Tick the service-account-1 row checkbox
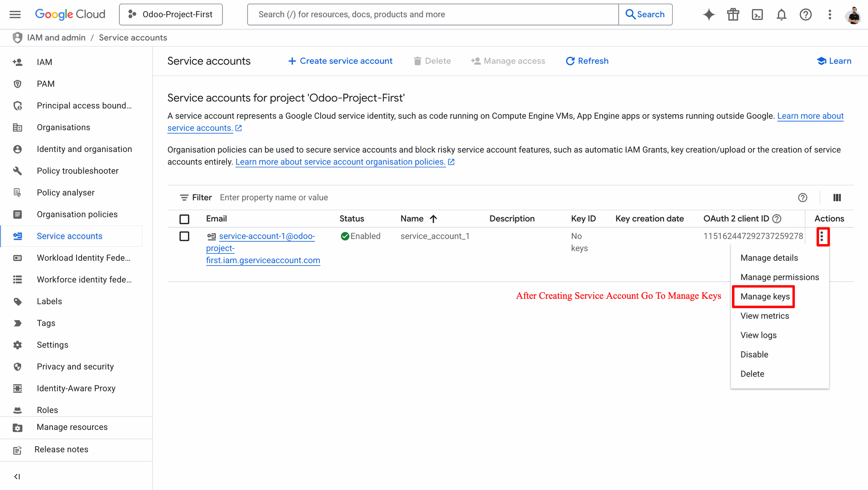This screenshot has width=868, height=490. coord(184,236)
